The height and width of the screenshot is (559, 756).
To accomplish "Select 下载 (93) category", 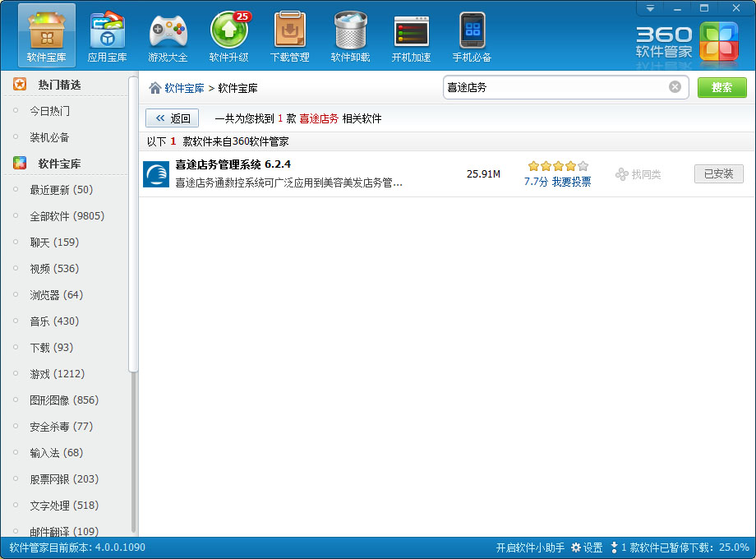I will [x=52, y=348].
